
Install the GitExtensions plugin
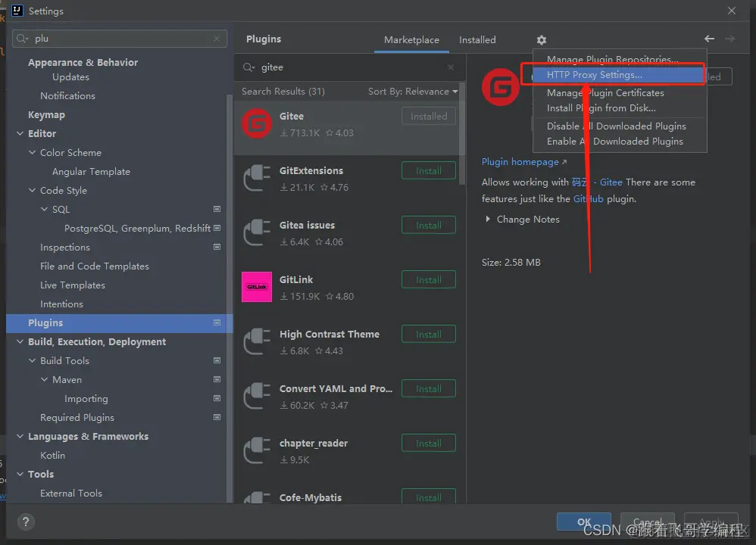tap(429, 170)
